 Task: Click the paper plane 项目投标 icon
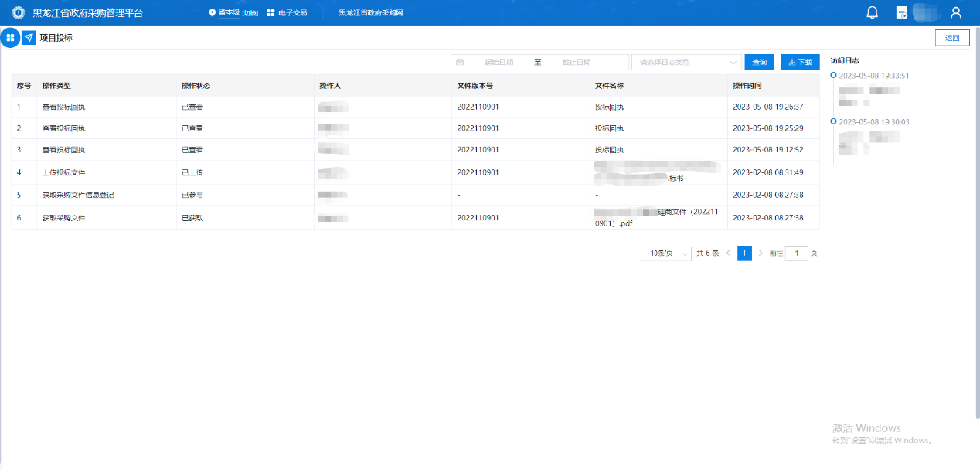pos(29,37)
